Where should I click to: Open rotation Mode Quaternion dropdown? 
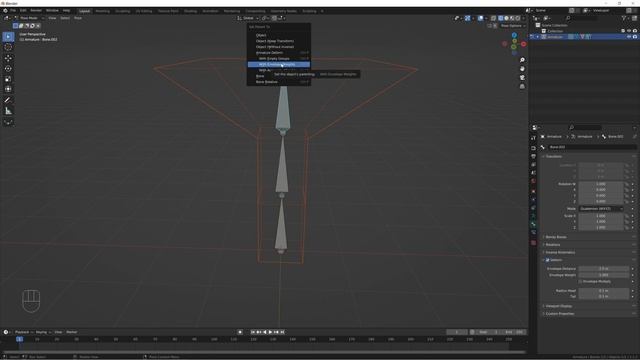pyautogui.click(x=601, y=209)
